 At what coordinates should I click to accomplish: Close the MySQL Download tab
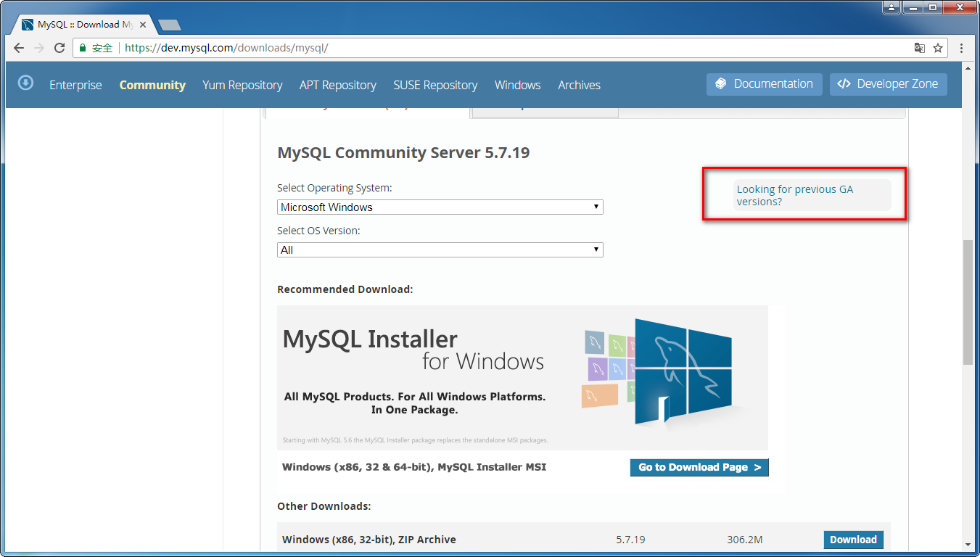click(143, 25)
